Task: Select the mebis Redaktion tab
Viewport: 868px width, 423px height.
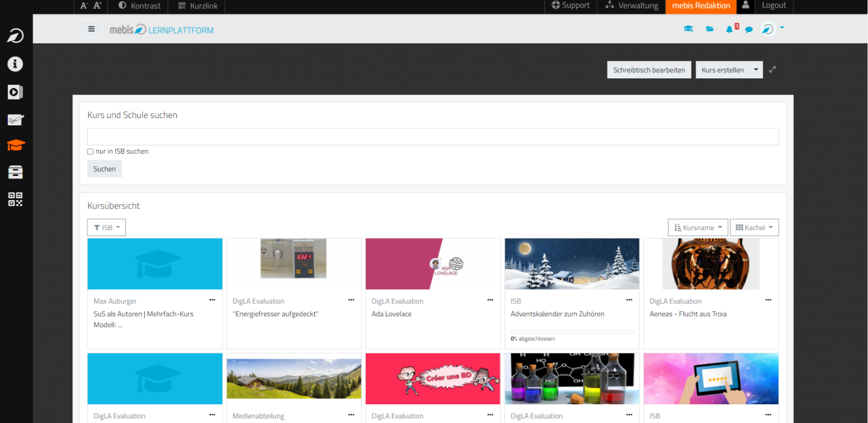Action: [701, 6]
